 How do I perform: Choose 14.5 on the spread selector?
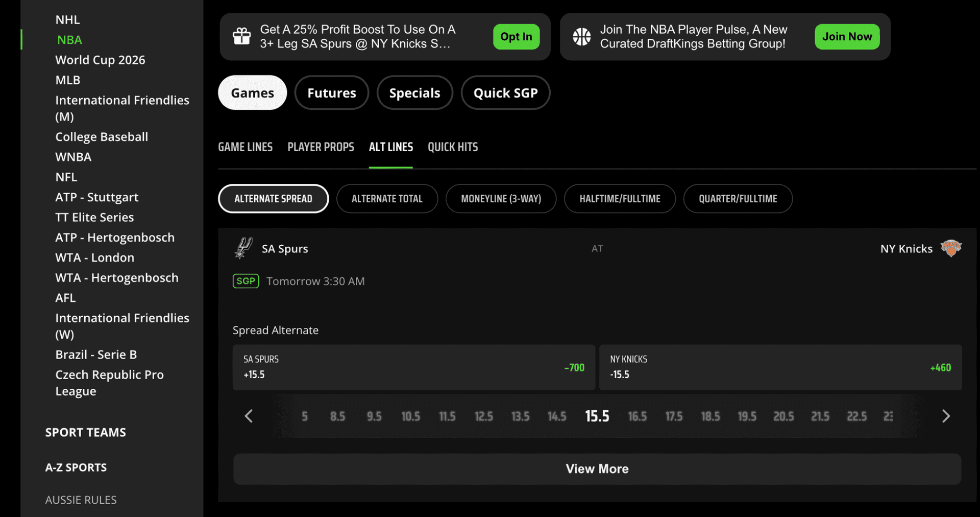click(557, 416)
